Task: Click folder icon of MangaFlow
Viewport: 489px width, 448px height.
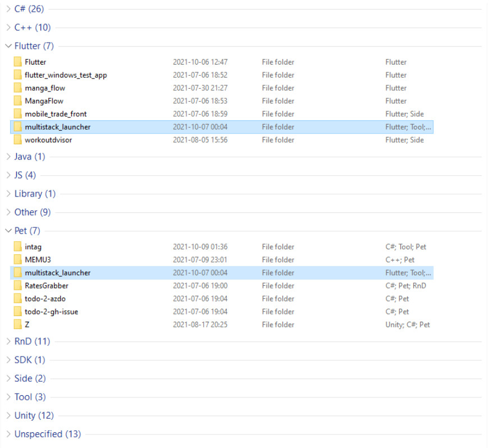Action: click(x=18, y=101)
